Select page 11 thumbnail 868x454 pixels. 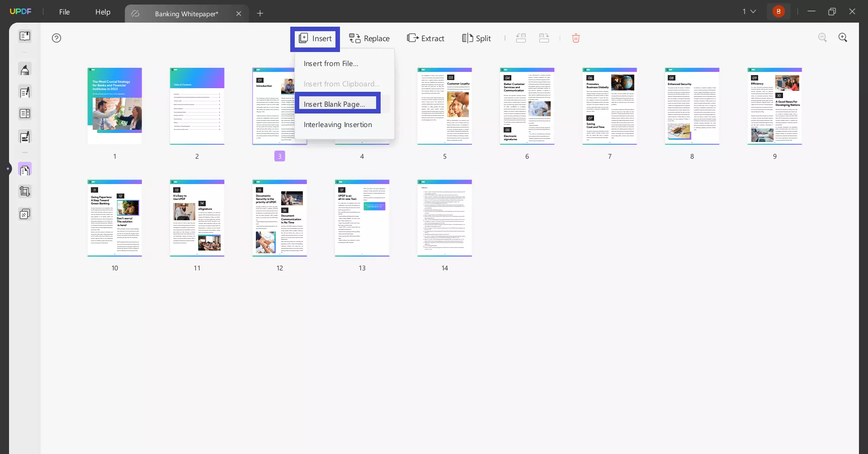(197, 218)
